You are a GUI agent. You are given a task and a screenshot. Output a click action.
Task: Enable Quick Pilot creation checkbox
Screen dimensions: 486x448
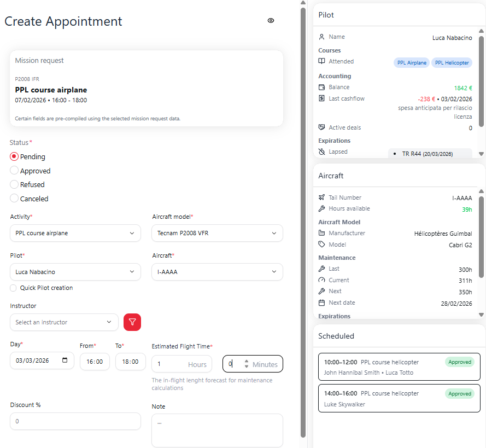point(14,288)
